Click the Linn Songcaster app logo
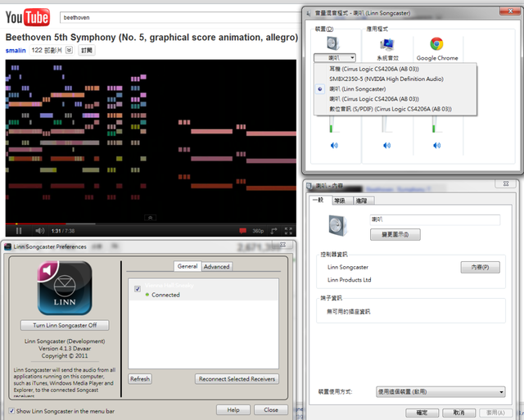Screen dimensions: 524x420 [65, 288]
